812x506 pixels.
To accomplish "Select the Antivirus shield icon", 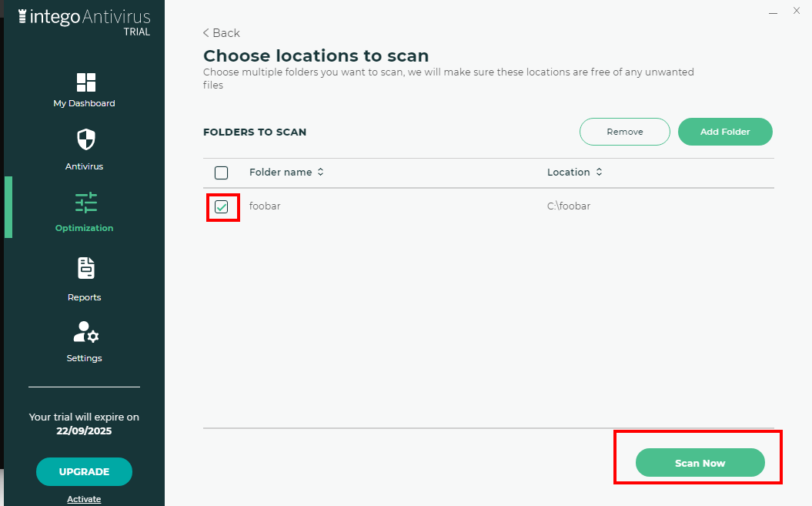I will [x=86, y=140].
